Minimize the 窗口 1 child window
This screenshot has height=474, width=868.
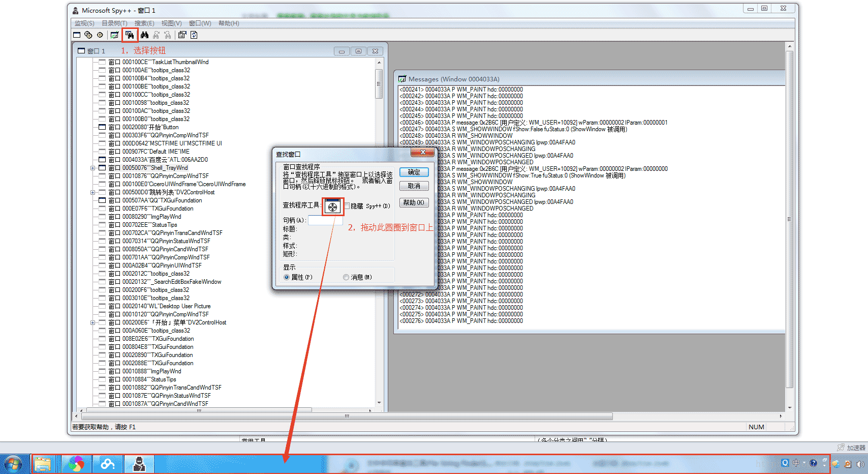click(342, 51)
